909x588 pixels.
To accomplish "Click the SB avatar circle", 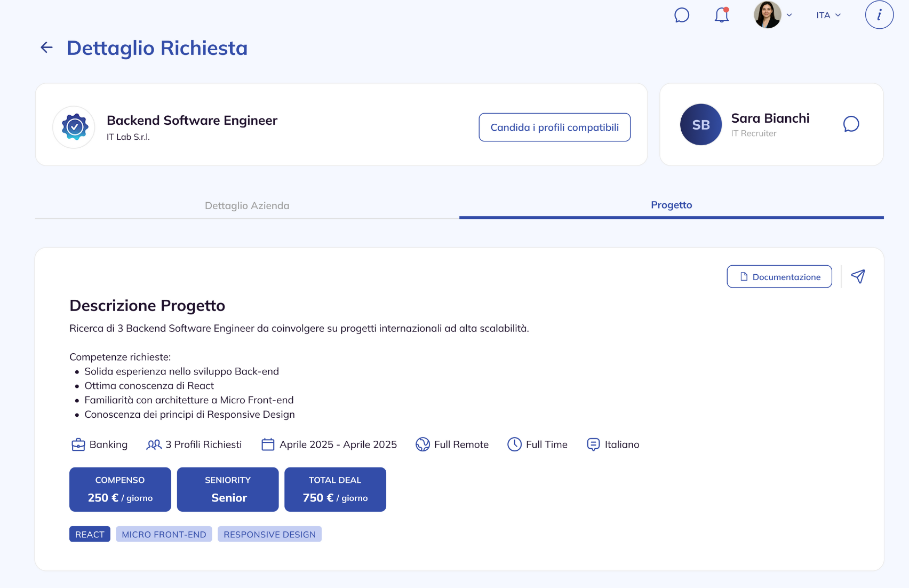I will [x=700, y=124].
